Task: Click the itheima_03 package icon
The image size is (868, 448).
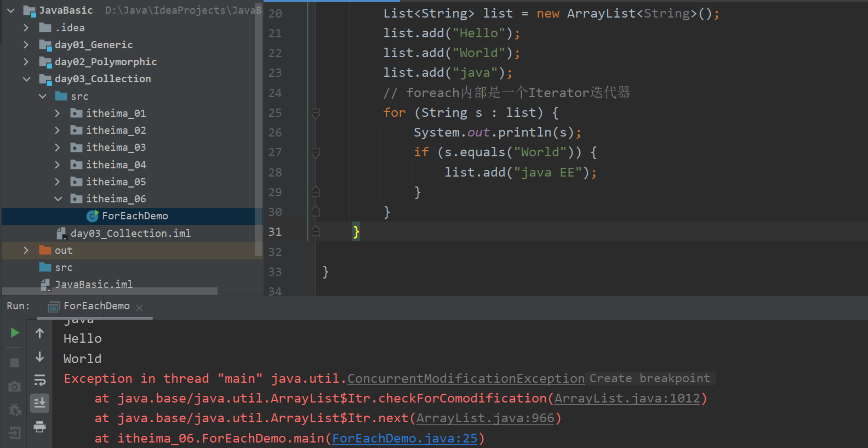Action: coord(76,148)
